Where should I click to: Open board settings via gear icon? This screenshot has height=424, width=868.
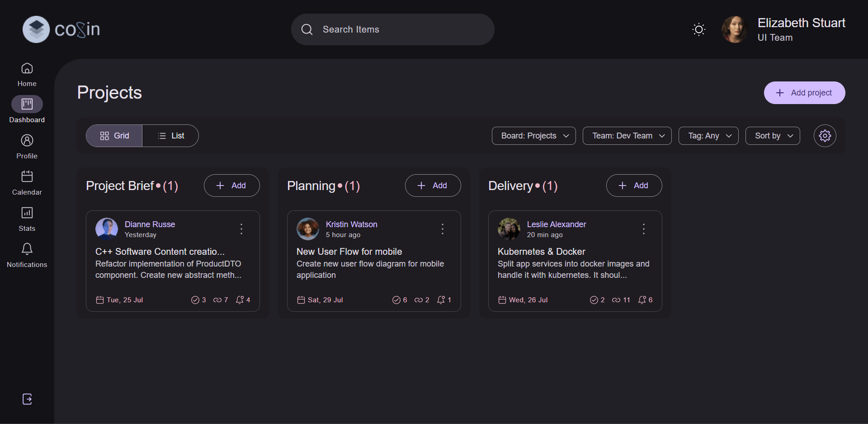point(825,136)
